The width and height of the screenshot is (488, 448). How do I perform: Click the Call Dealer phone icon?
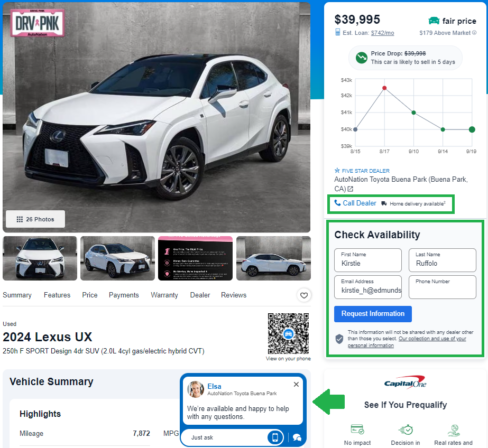coord(337,203)
